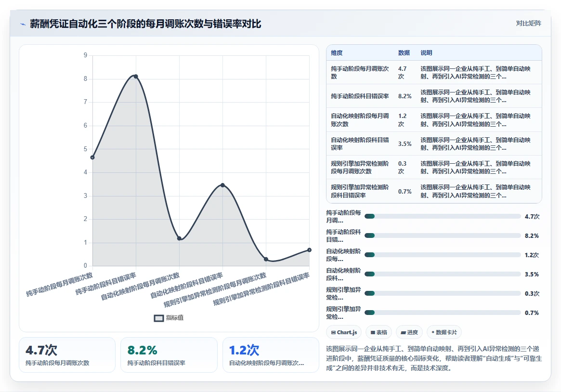Screen dimensions: 561x392
Task: Click the y-axis tick label 9
Action: point(86,55)
